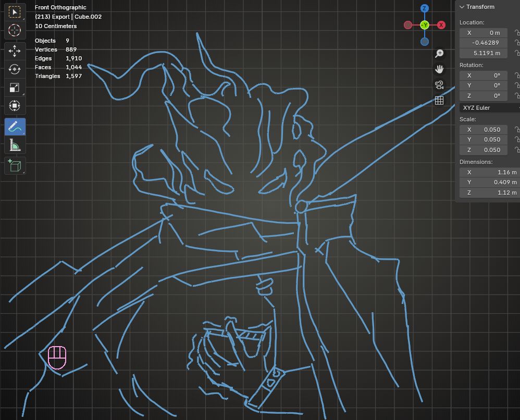Click the 'Vertices 889' statistics line

(56, 49)
